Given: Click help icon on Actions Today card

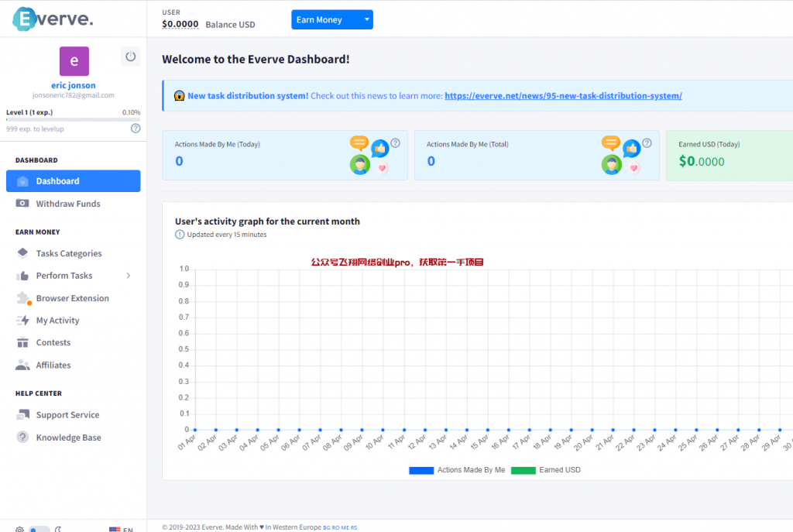Looking at the screenshot, I should pos(395,143).
